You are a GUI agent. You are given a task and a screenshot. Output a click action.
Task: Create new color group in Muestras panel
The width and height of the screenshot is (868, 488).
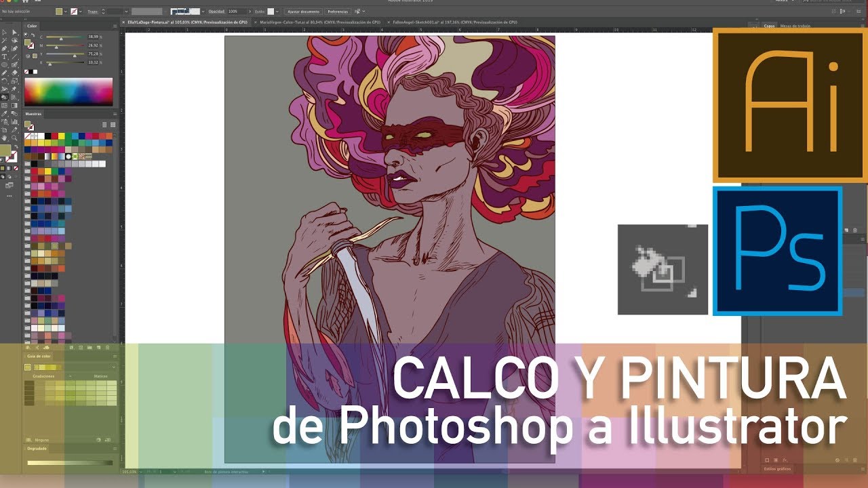[x=90, y=347]
